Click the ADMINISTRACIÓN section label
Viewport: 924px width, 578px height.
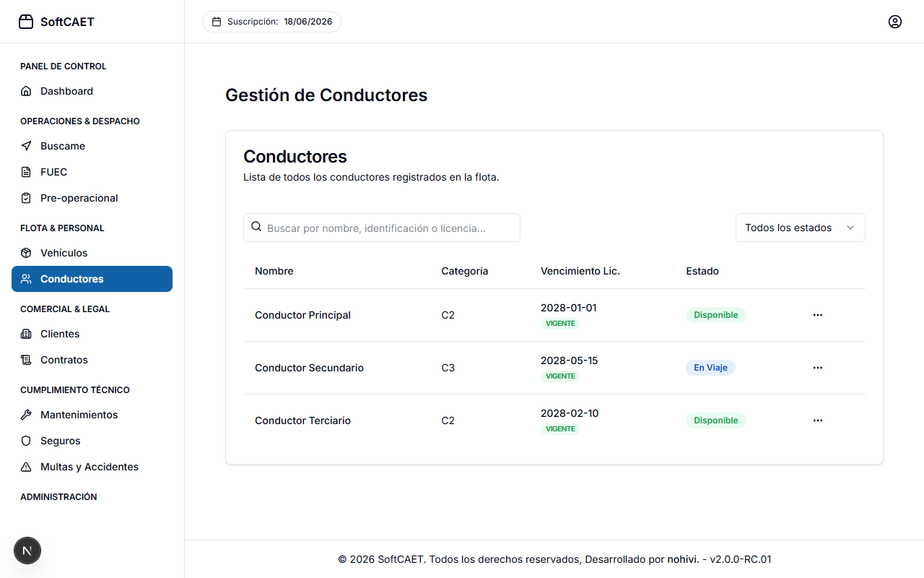tap(58, 497)
